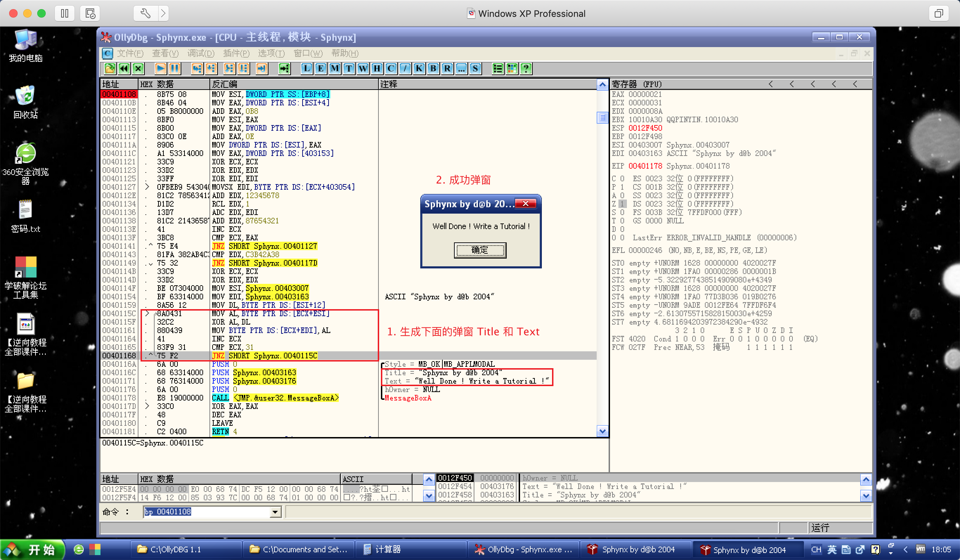Viewport: 960px width, 560px height.
Task: Open the Breakpoints window (B)
Action: 433,69
